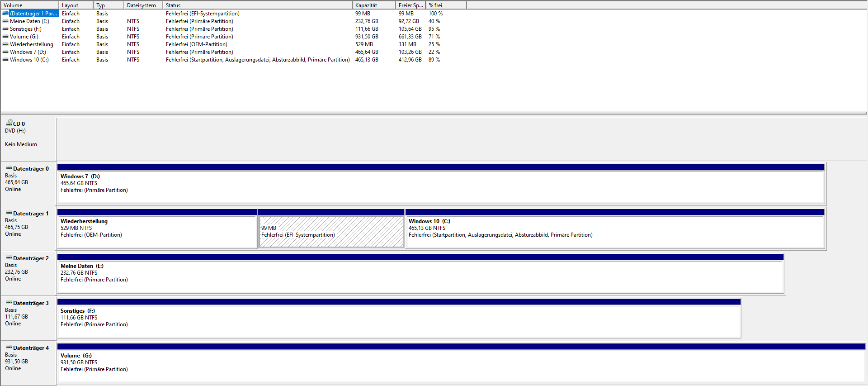Sort by the % frei column header

click(446, 5)
